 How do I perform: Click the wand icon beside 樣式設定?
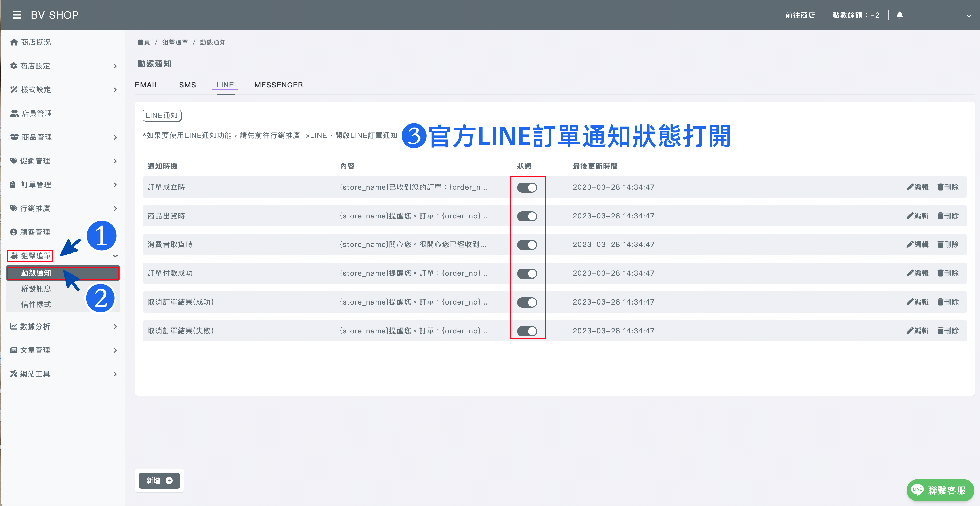[14, 90]
